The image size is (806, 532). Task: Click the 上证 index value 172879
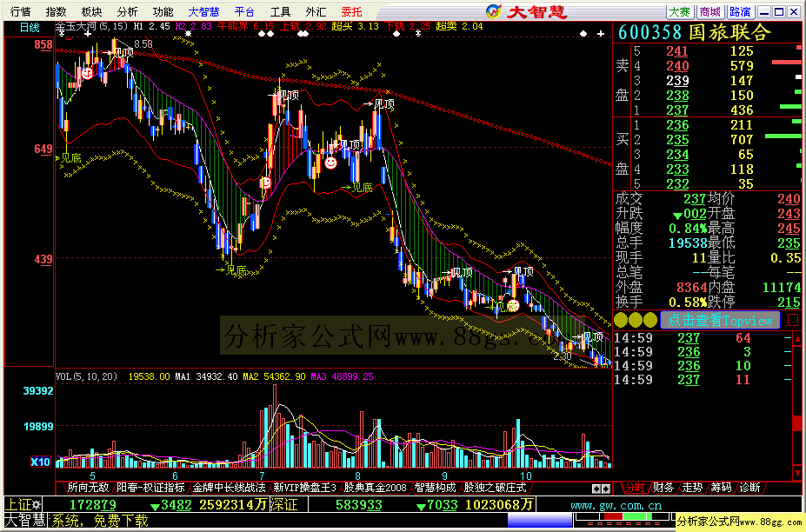tap(92, 505)
